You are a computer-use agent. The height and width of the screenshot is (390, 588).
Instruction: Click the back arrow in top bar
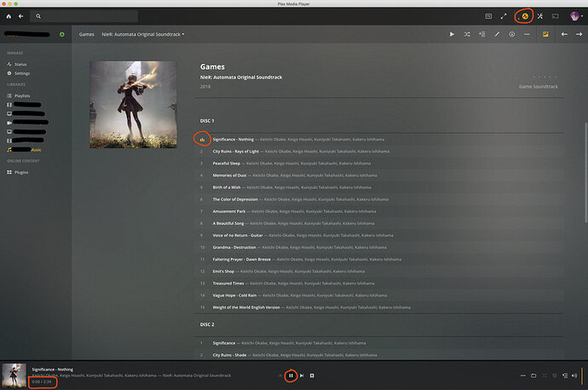pyautogui.click(x=21, y=16)
